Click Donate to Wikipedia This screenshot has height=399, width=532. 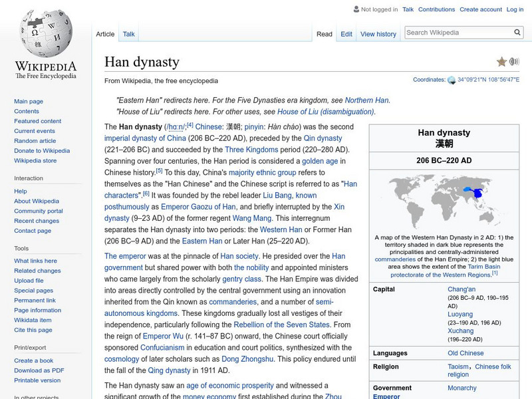42,150
